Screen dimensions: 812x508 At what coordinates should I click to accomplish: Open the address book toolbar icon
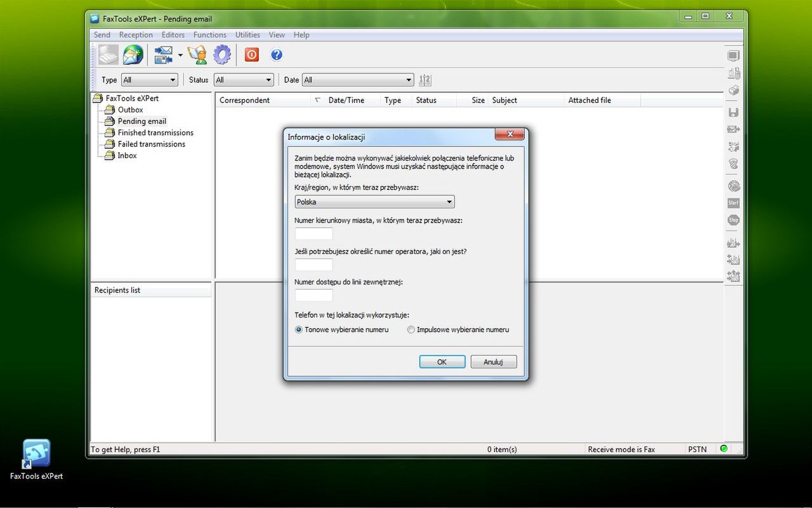[x=197, y=55]
